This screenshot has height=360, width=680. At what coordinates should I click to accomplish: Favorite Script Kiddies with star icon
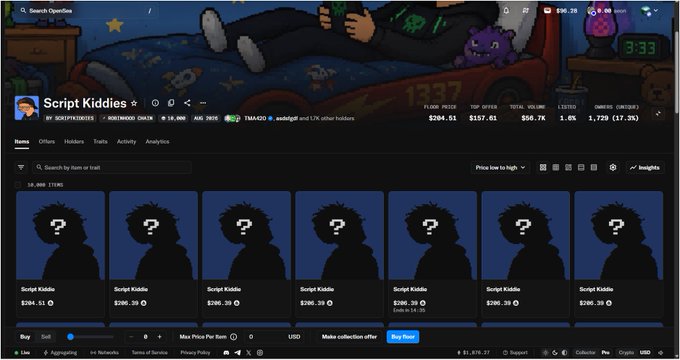tap(134, 103)
